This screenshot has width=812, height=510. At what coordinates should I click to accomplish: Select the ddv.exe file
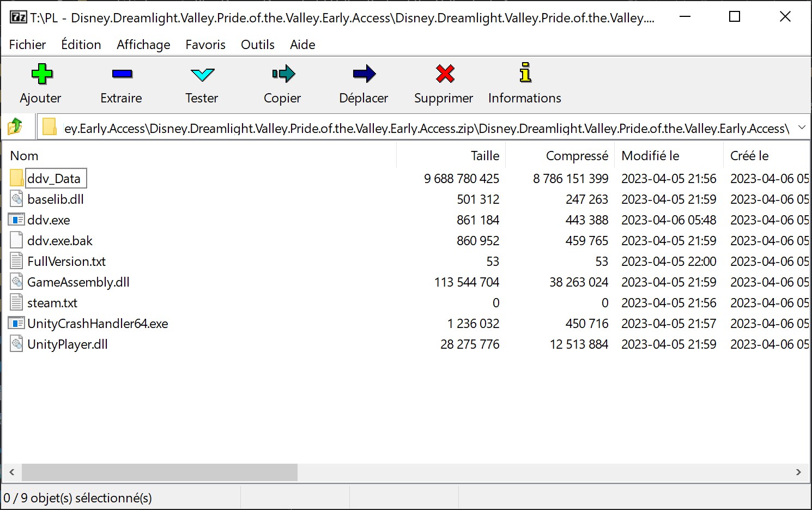49,220
